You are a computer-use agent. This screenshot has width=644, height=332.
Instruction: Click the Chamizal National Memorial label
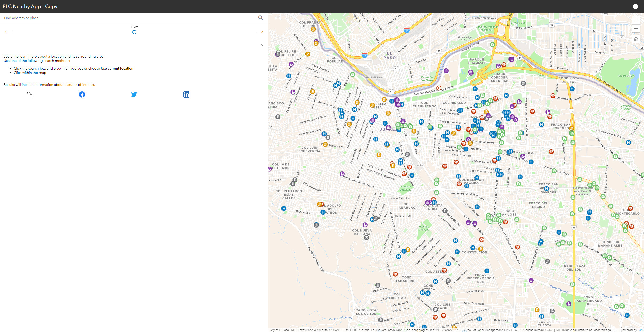pos(487,28)
